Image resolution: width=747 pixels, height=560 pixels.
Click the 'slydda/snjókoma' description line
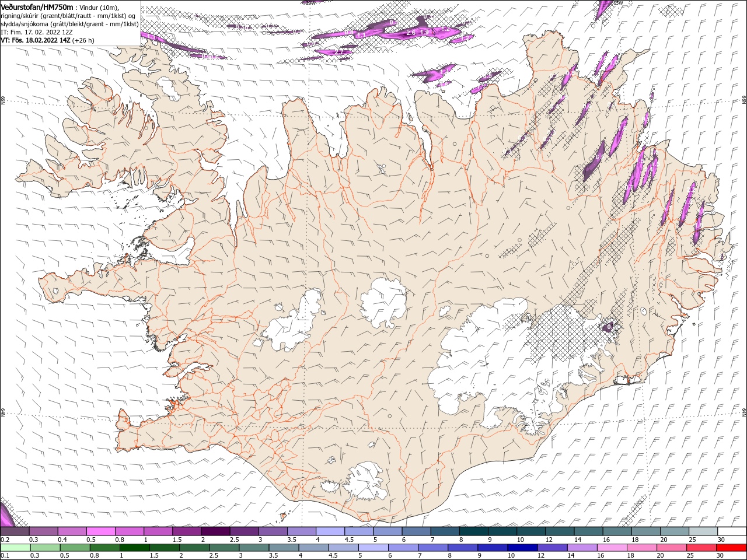(x=69, y=24)
